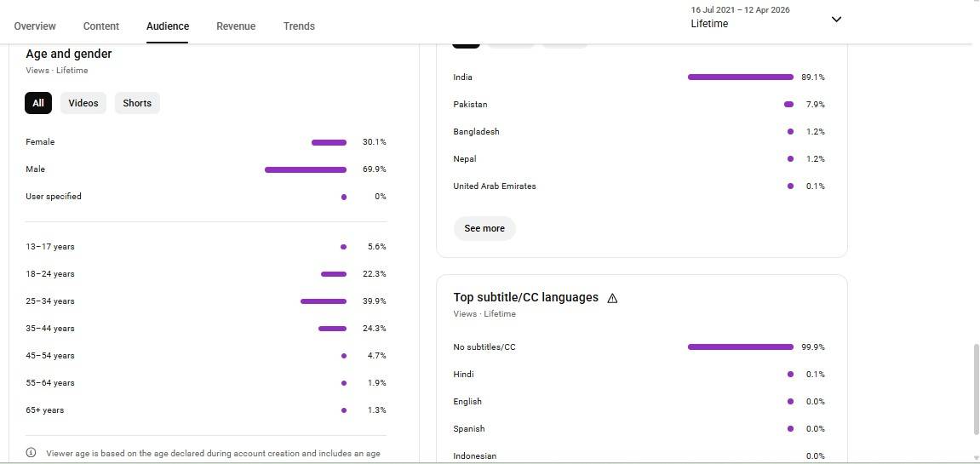Click the Hindi subtitle language label
Image resolution: width=980 pixels, height=464 pixels.
pos(464,375)
